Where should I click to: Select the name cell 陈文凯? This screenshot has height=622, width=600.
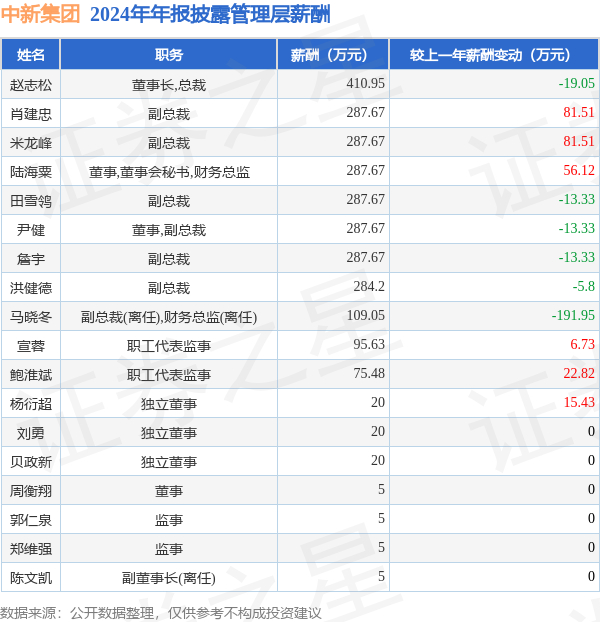click(x=31, y=578)
